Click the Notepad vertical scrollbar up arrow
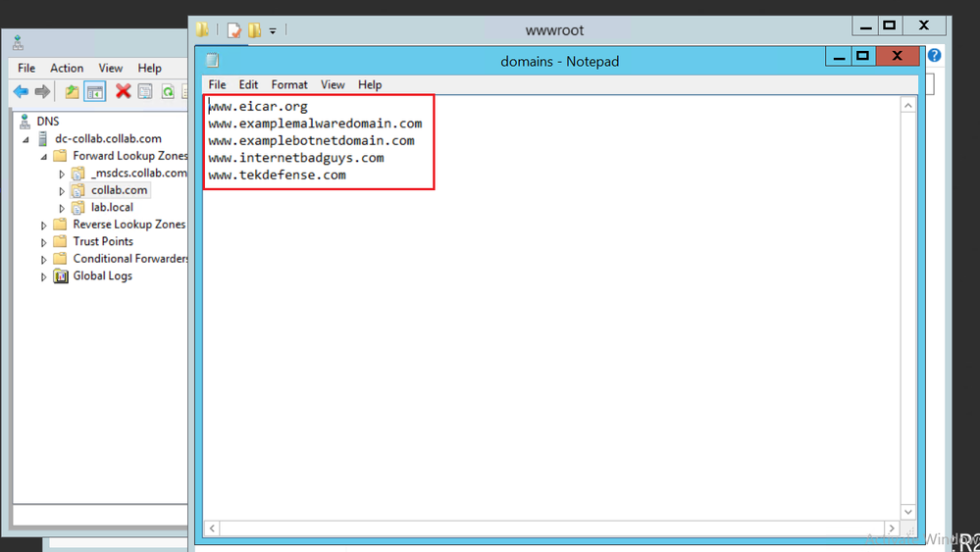Image resolution: width=980 pixels, height=552 pixels. pyautogui.click(x=908, y=105)
